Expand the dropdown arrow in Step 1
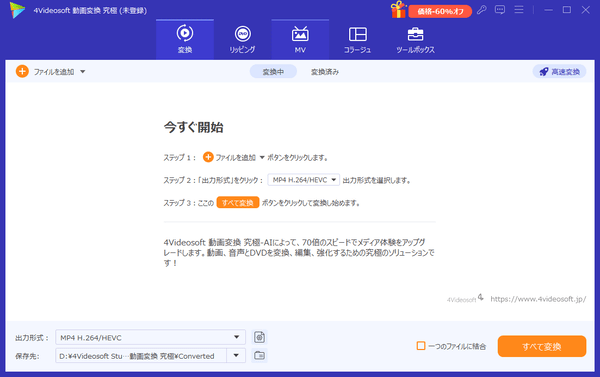 click(262, 157)
